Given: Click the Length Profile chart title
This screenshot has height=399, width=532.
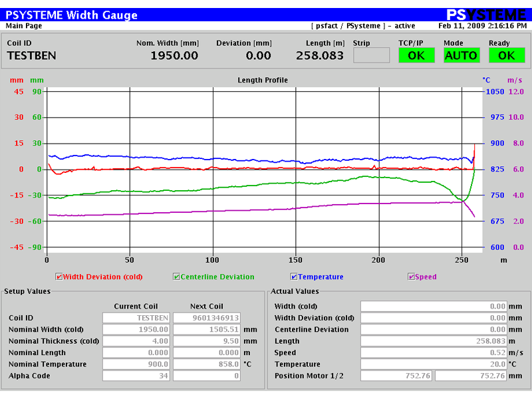Looking at the screenshot, I should [x=263, y=80].
